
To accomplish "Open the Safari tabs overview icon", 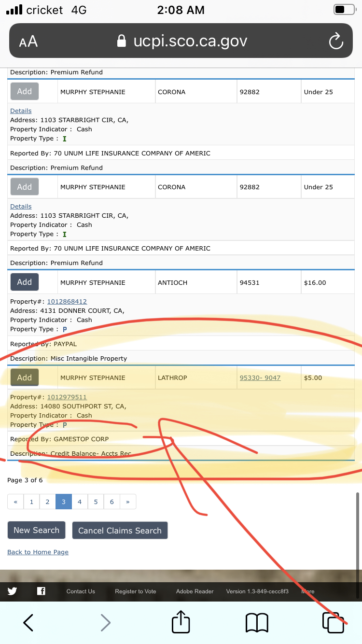I will [334, 623].
